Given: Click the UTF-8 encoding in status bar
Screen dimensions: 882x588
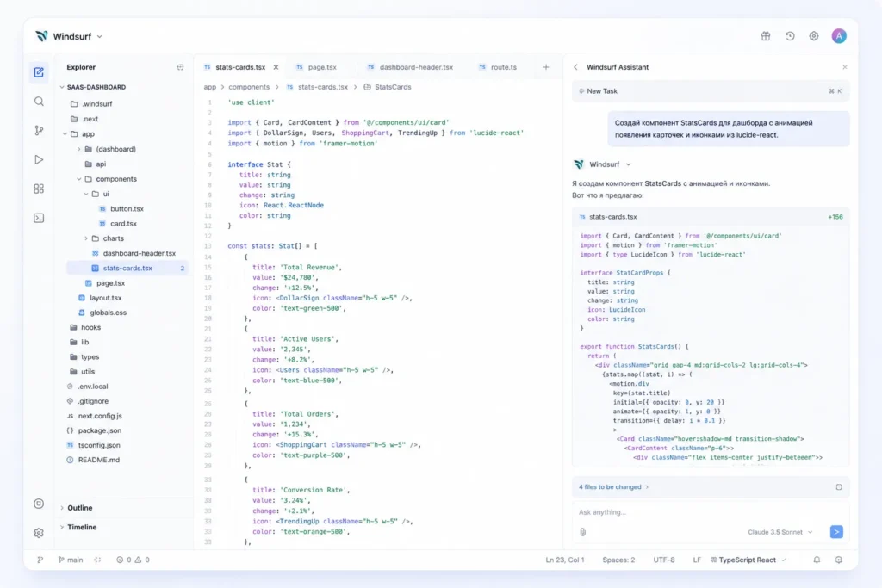Looking at the screenshot, I should (x=664, y=560).
